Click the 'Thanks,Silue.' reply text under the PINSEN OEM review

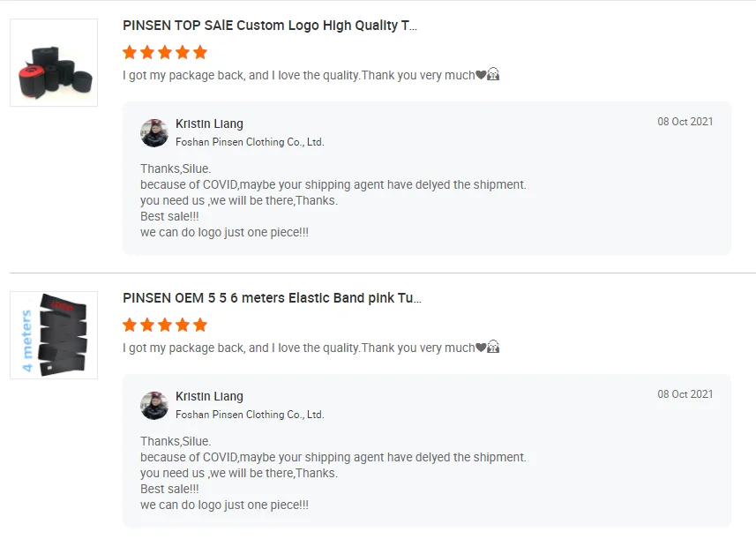click(176, 441)
